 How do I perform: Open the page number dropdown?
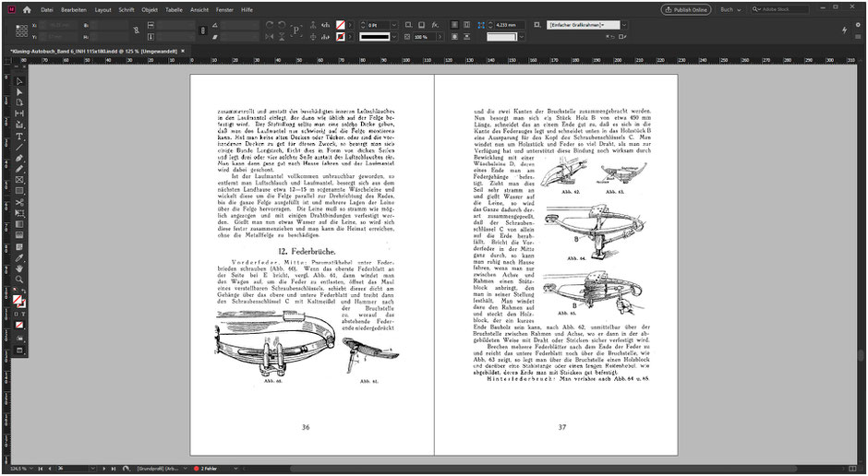tap(92, 469)
